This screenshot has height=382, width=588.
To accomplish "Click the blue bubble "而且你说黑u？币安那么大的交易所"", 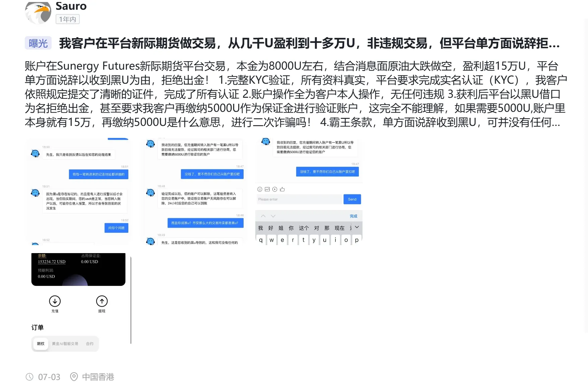I will pos(205,223).
